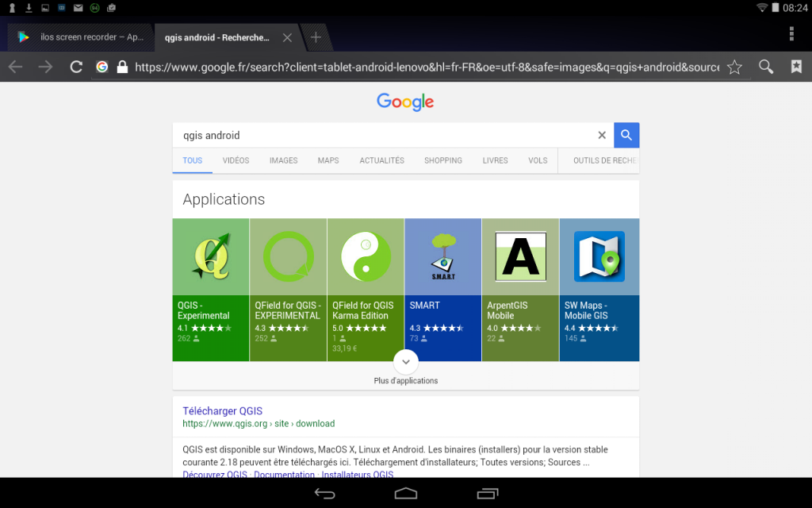Click the QField for QGIS - EXPERIMENTAL title
The width and height of the screenshot is (812, 508).
[x=288, y=310]
